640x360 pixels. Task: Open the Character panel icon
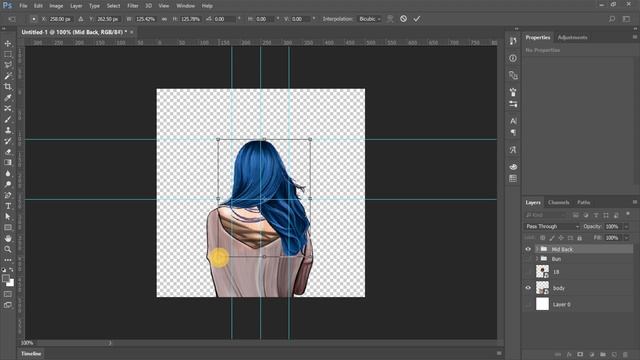pos(513,121)
